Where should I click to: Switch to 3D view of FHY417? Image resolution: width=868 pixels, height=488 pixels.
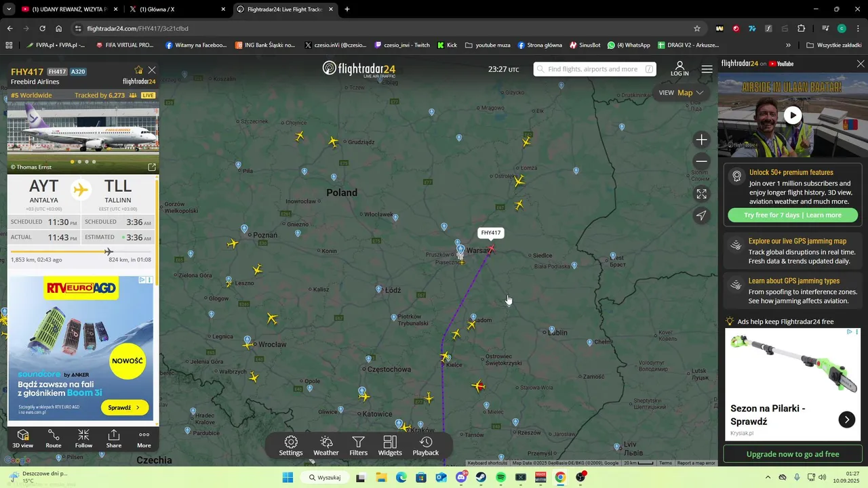coord(22,439)
